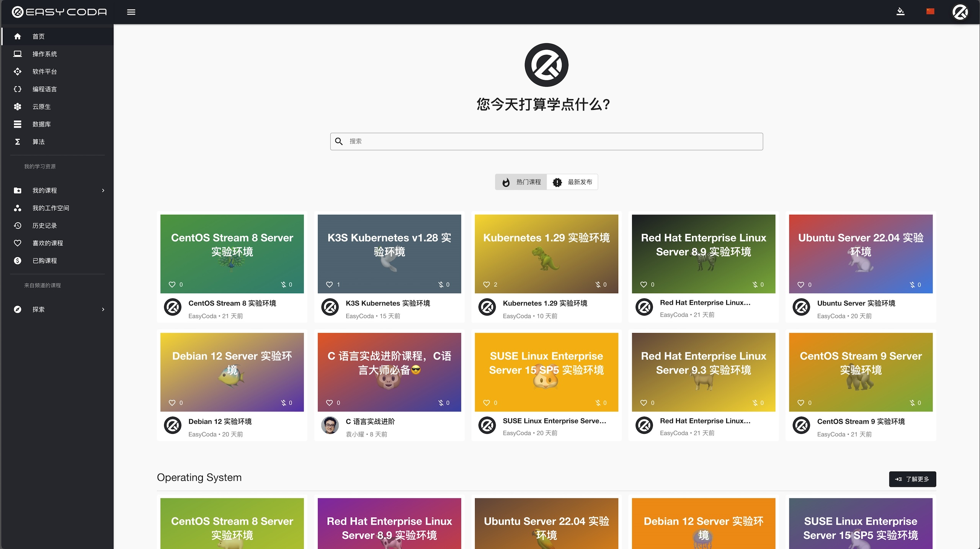Select the 最新发布 tab
980x549 pixels.
[572, 182]
